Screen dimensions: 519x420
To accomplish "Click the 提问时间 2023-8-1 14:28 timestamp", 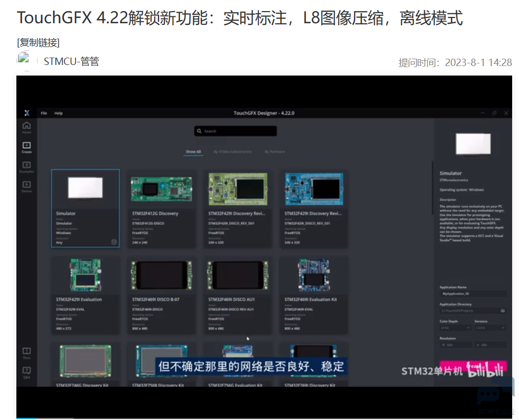I will pos(455,62).
